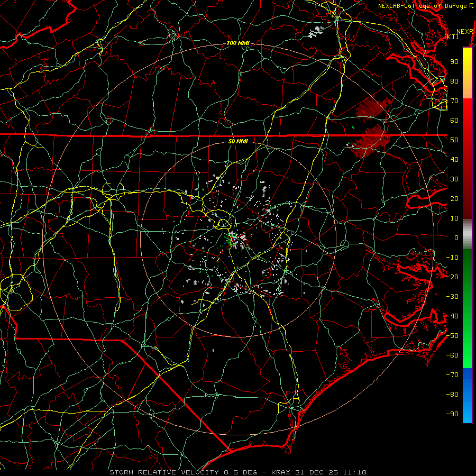Click the "-60" label on the velocity scale
The height and width of the screenshot is (476, 476).
tap(452, 355)
